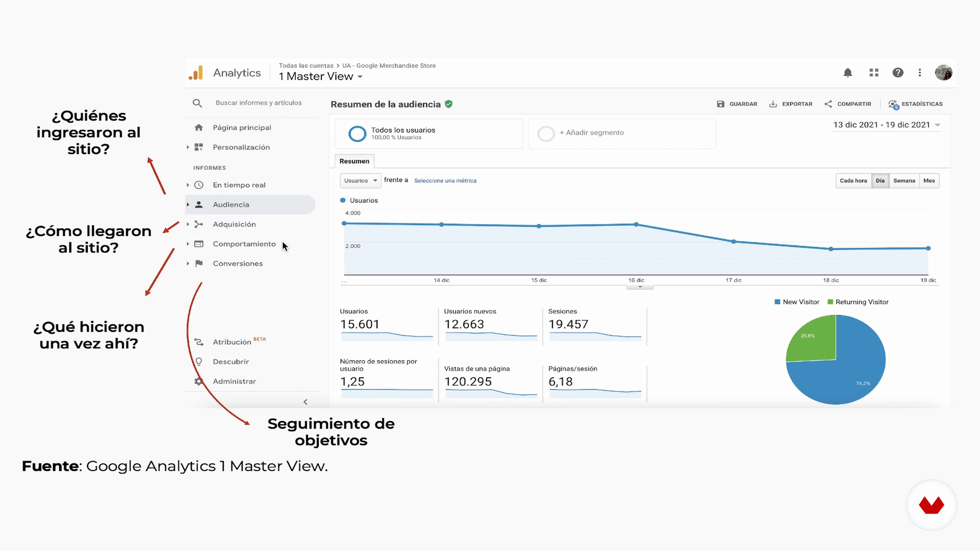Click the En tiempo real clock icon

point(199,185)
